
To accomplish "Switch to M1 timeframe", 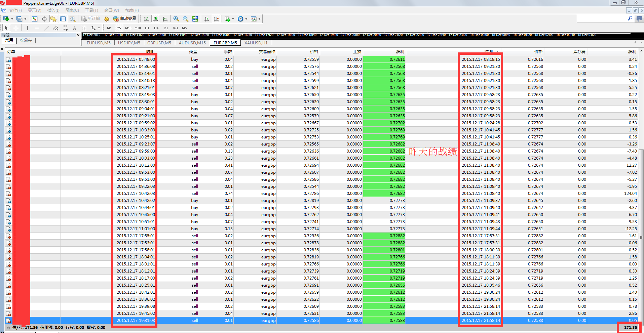I will pos(109,28).
